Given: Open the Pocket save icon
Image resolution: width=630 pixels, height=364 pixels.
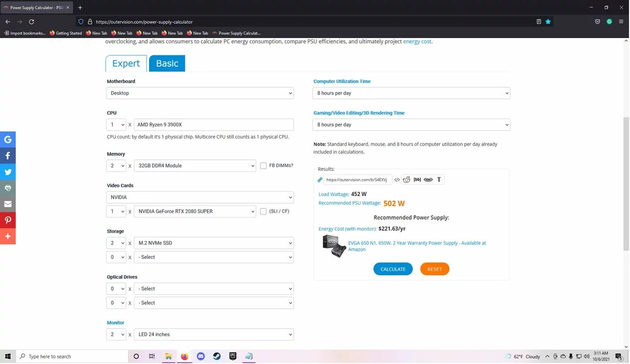Looking at the screenshot, I should pyautogui.click(x=598, y=21).
